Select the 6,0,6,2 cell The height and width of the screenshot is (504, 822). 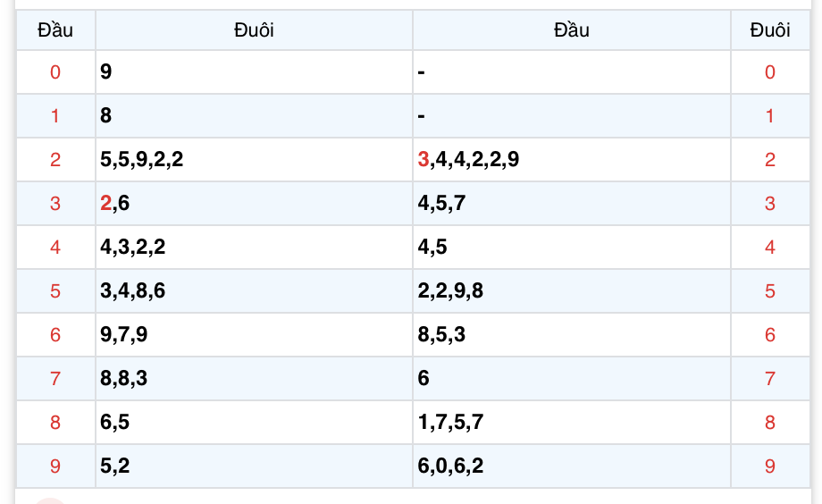pos(572,466)
